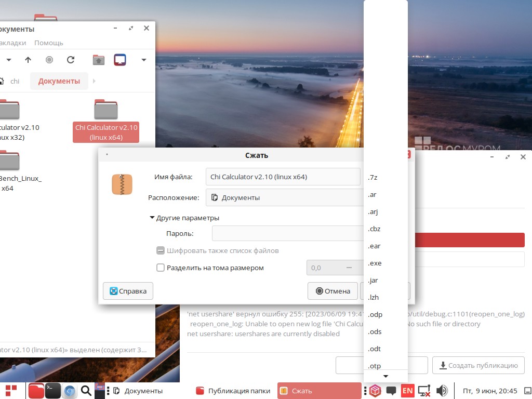This screenshot has width=532, height=399.
Task: Switch to Сжать taskbar window
Action: tap(320, 391)
